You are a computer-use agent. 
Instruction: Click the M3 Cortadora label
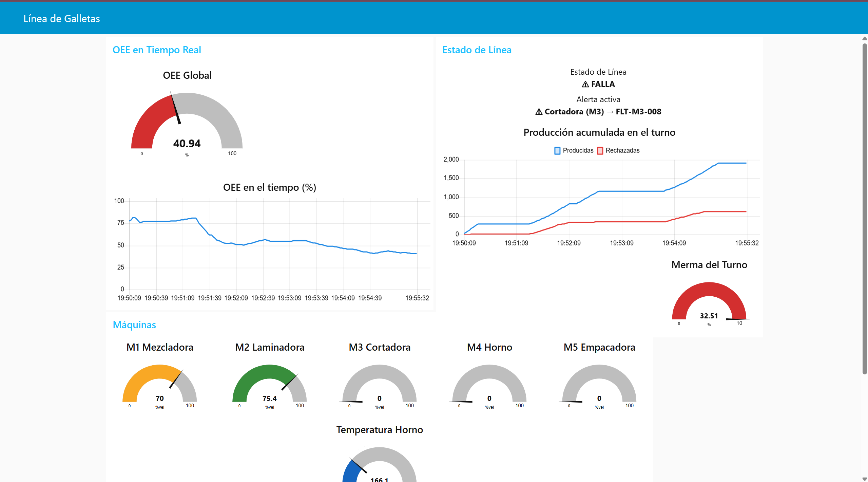tap(380, 347)
